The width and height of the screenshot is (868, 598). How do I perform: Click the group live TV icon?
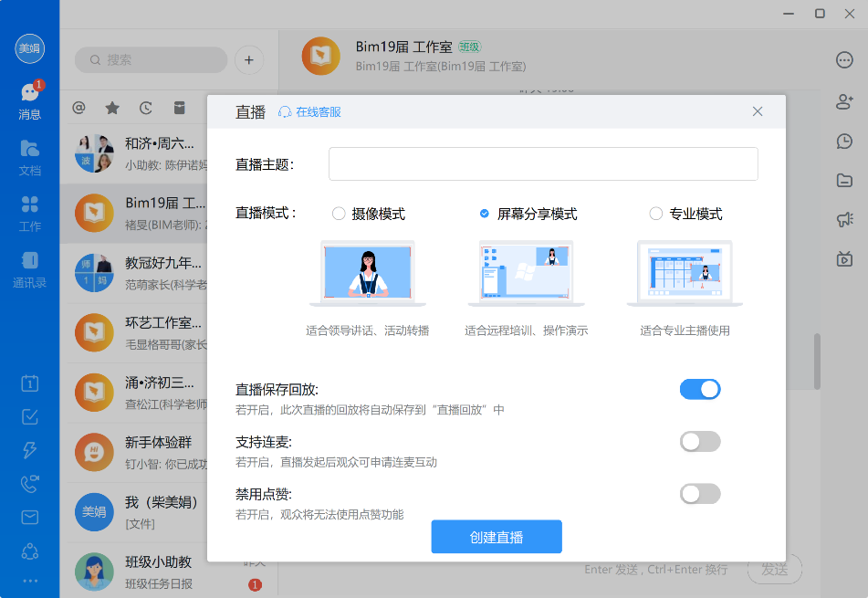tap(844, 259)
